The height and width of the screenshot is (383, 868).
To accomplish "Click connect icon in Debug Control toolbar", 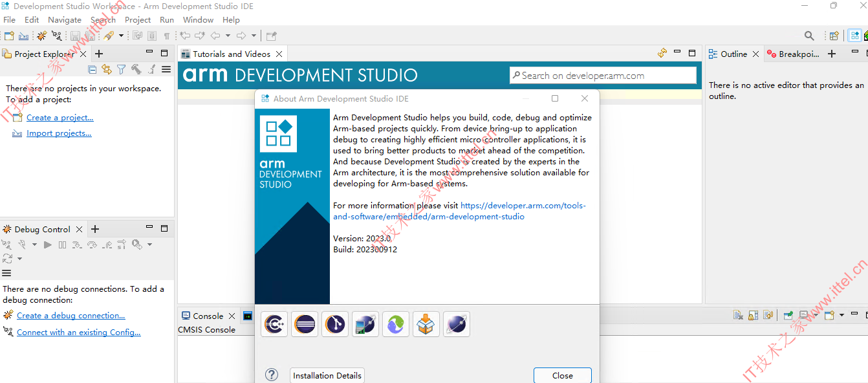I will (x=6, y=245).
